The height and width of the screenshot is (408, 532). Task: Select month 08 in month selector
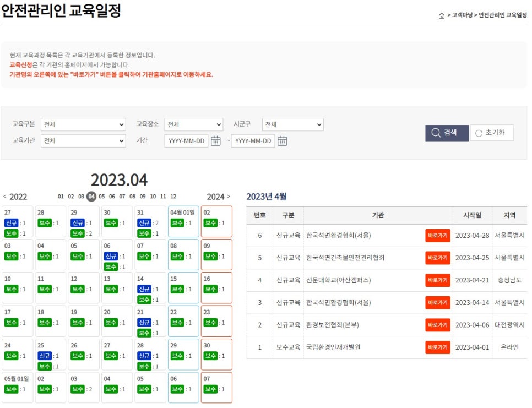132,197
